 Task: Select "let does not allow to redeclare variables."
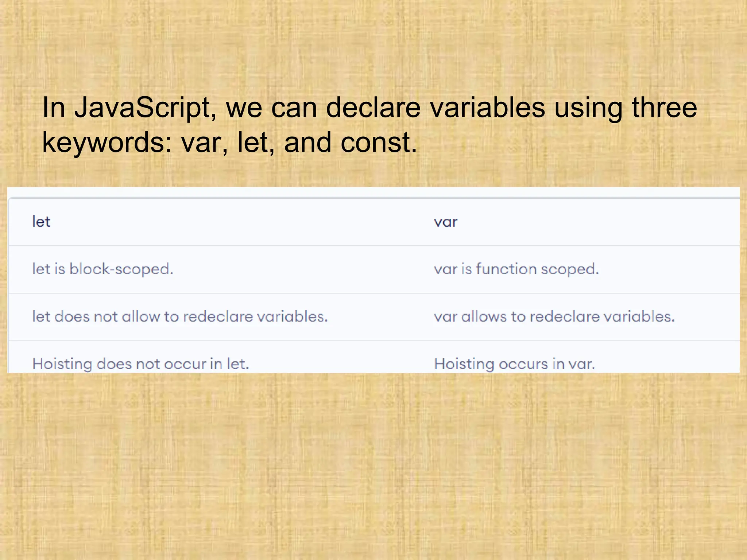click(180, 316)
